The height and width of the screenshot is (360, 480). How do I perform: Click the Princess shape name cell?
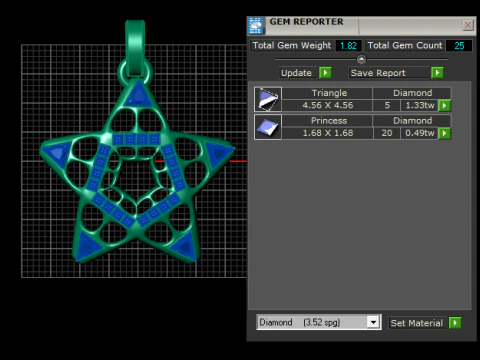[x=327, y=121]
